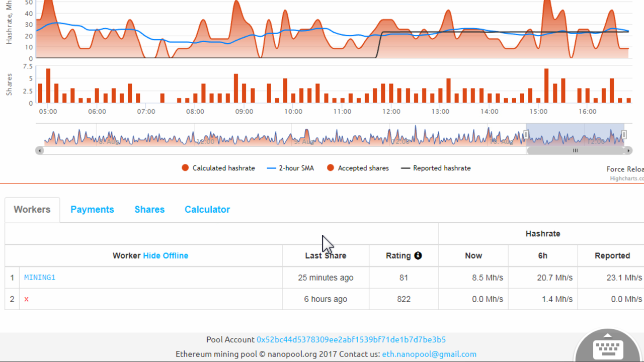Click the 09:00 time axis label
Image resolution: width=644 pixels, height=362 pixels.
(244, 112)
